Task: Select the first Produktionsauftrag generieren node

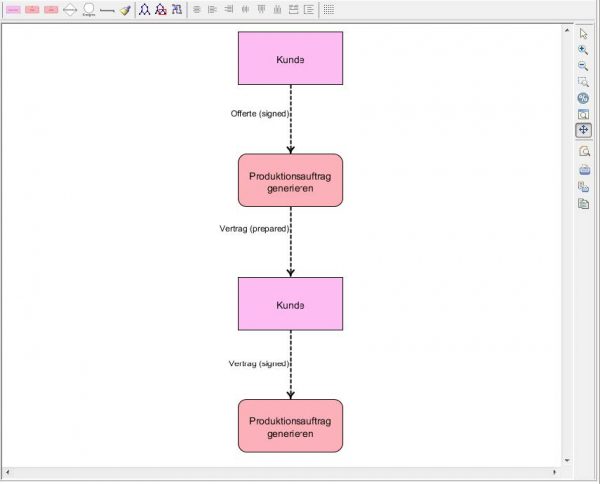Action: point(290,180)
